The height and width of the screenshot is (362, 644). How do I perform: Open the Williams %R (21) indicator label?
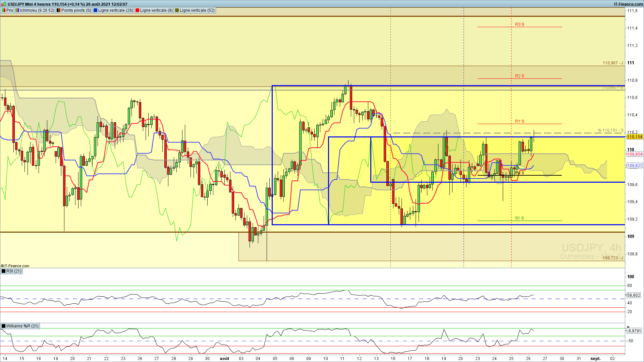tap(20, 326)
